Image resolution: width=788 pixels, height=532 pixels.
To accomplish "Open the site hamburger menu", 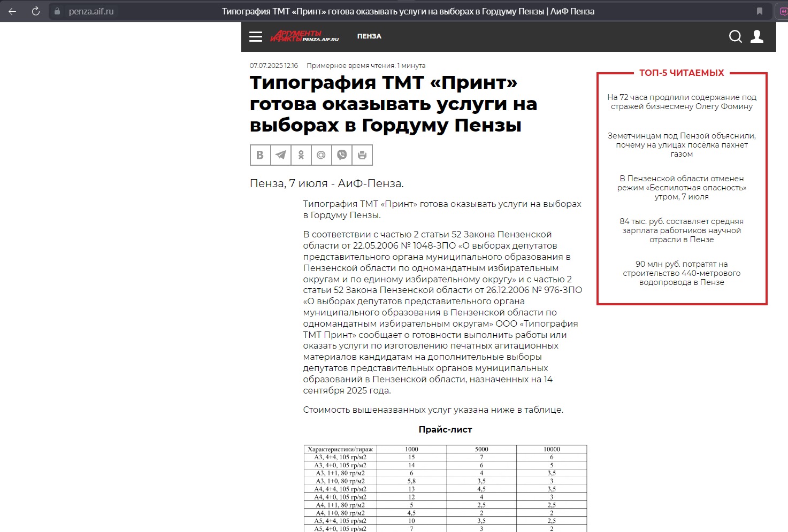I will 256,36.
